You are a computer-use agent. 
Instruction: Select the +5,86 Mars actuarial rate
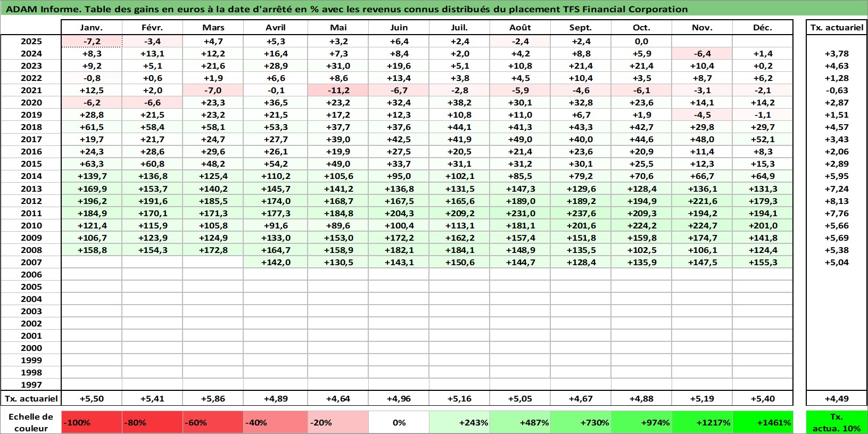click(213, 398)
